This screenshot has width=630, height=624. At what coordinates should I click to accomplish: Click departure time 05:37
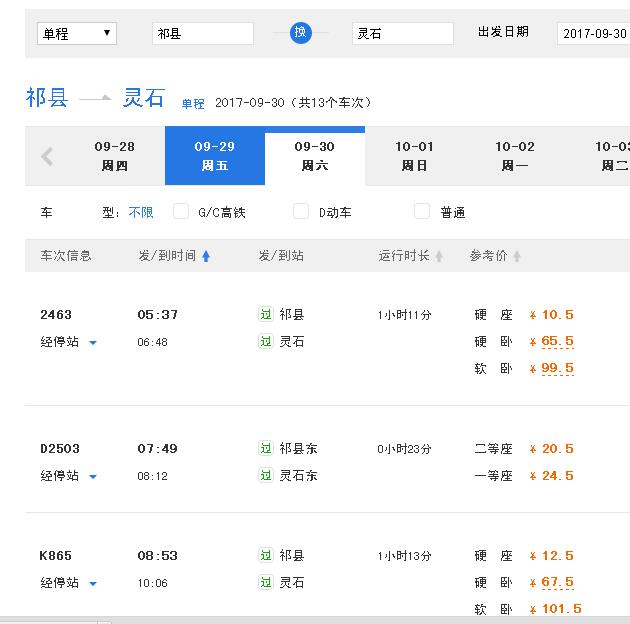158,315
